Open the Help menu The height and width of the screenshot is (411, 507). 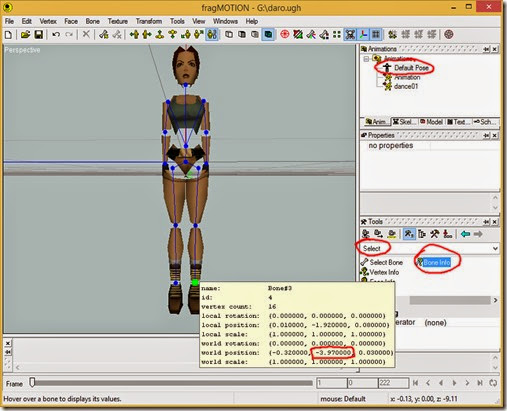252,21
